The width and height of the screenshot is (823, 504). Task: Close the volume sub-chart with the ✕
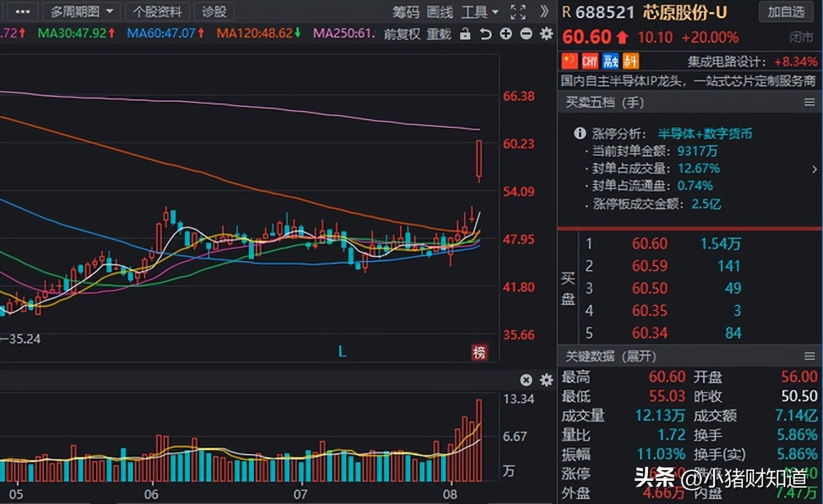pos(526,380)
